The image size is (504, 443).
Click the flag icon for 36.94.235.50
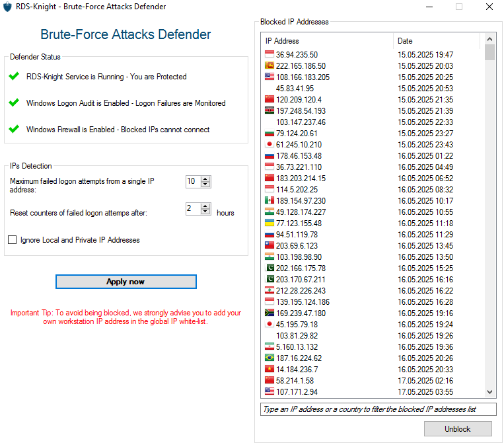pos(270,54)
